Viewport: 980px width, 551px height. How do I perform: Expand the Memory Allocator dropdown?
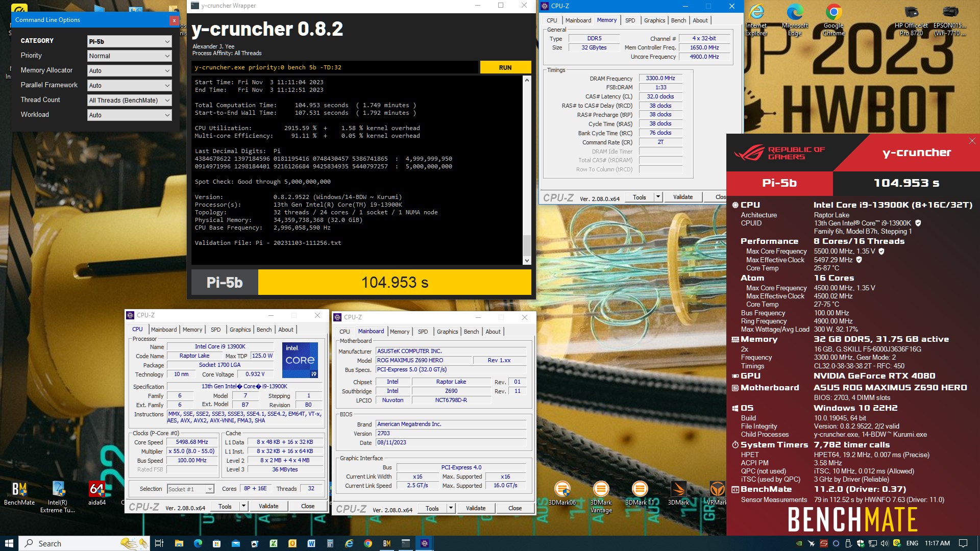(129, 71)
